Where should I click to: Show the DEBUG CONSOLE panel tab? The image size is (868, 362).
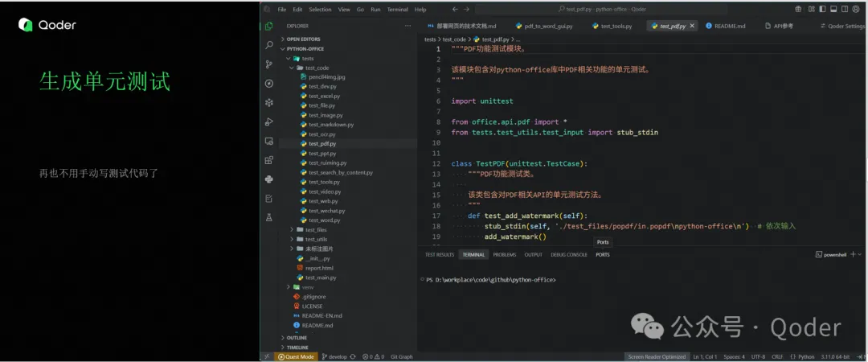coord(568,254)
